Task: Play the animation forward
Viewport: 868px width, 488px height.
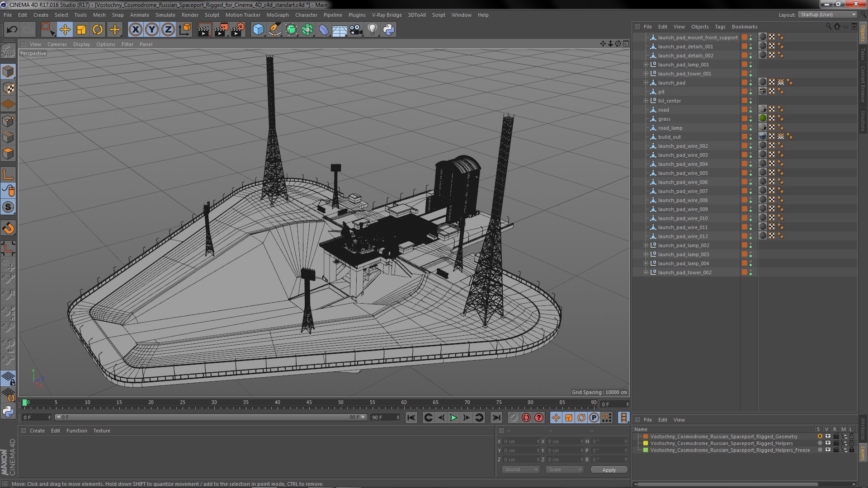Action: coord(453,418)
